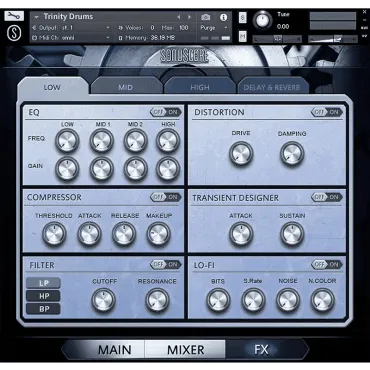Toggle the EQ on/off switch
370x370 pixels.
(166, 112)
